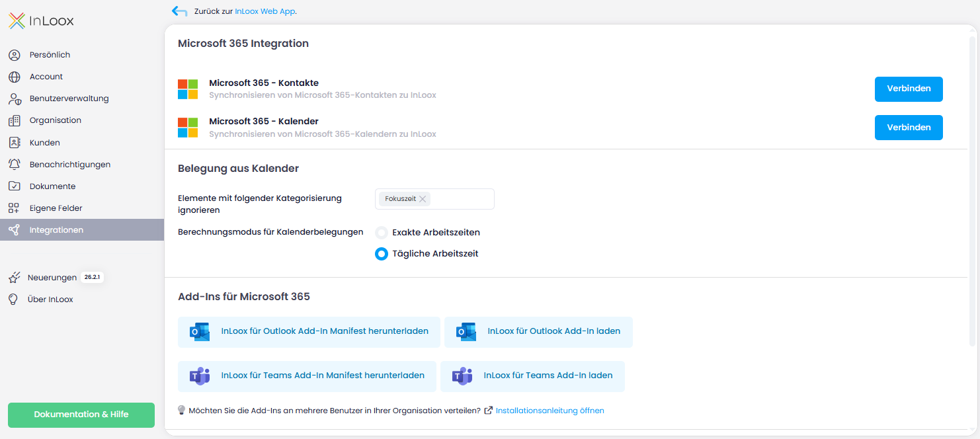Viewport: 980px width, 439px height.
Task: Go to Eigene Felder section
Action: [82, 208]
